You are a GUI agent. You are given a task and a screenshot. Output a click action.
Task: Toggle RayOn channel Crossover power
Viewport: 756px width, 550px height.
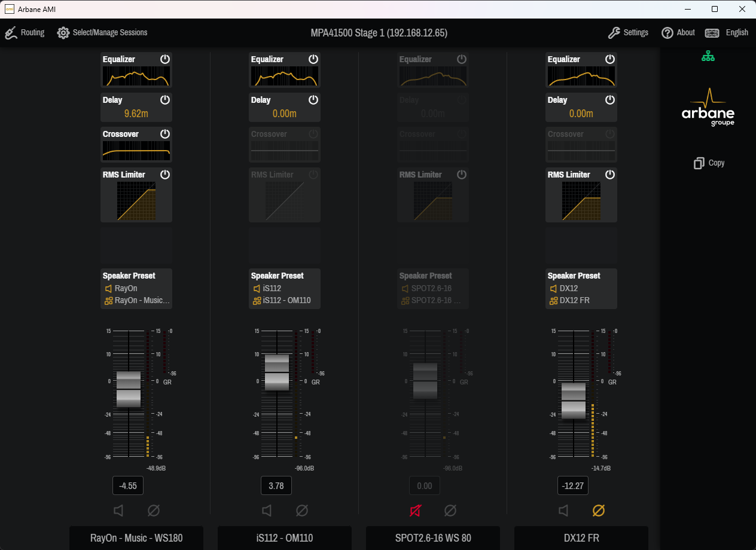(165, 134)
